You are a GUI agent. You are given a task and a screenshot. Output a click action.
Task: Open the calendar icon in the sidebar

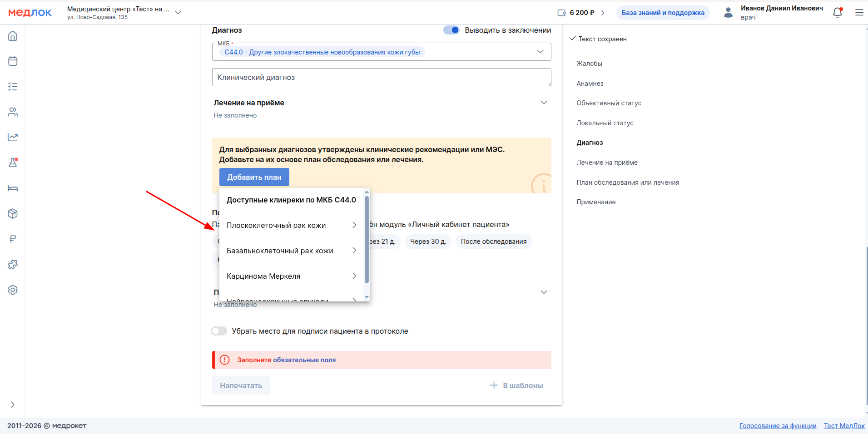pos(13,61)
